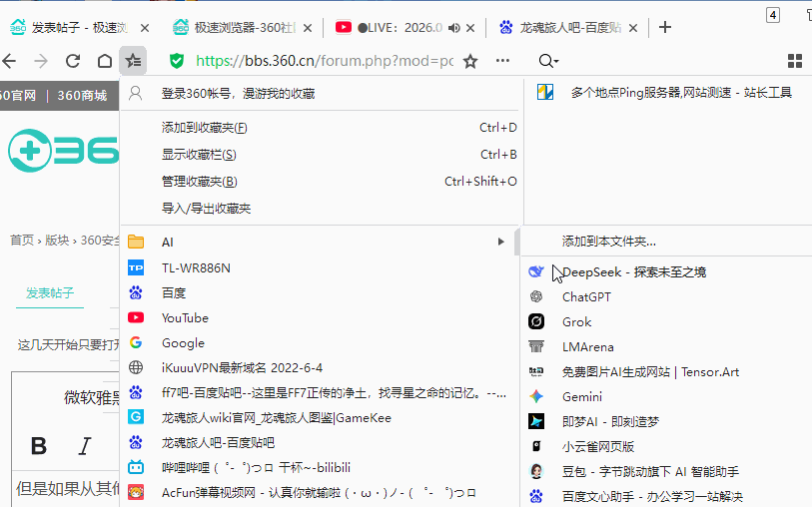Open the 百度 bookmark
The height and width of the screenshot is (507, 812).
pos(319,292)
